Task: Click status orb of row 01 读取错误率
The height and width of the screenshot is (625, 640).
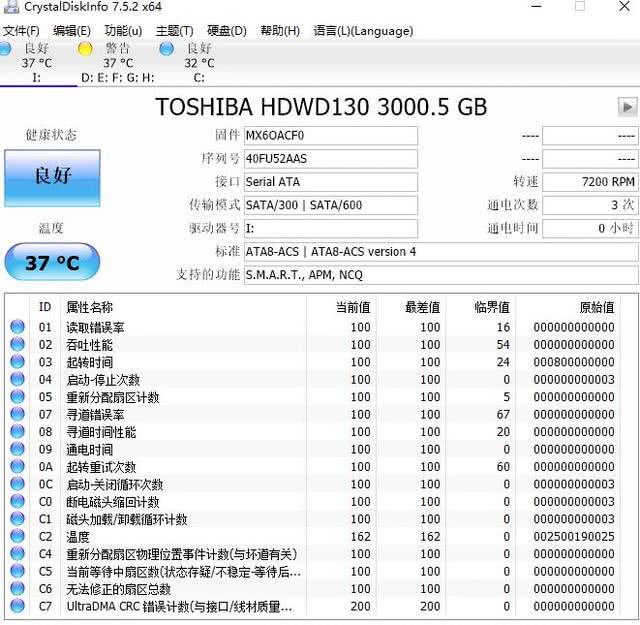Action: point(17,327)
